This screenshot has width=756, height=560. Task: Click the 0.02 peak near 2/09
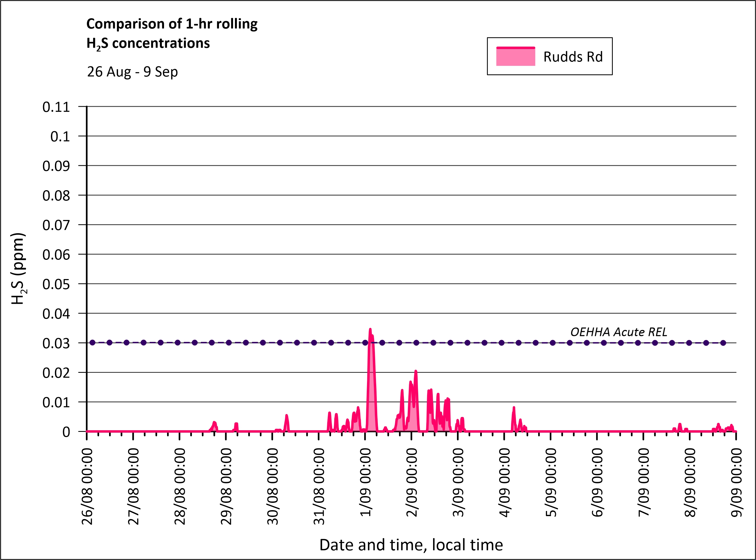415,371
